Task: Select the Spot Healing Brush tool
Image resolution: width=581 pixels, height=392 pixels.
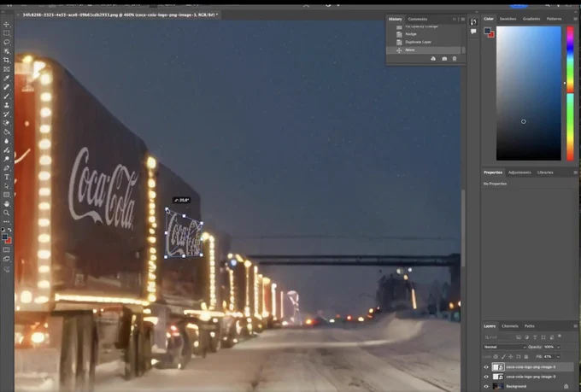Action: click(x=7, y=87)
